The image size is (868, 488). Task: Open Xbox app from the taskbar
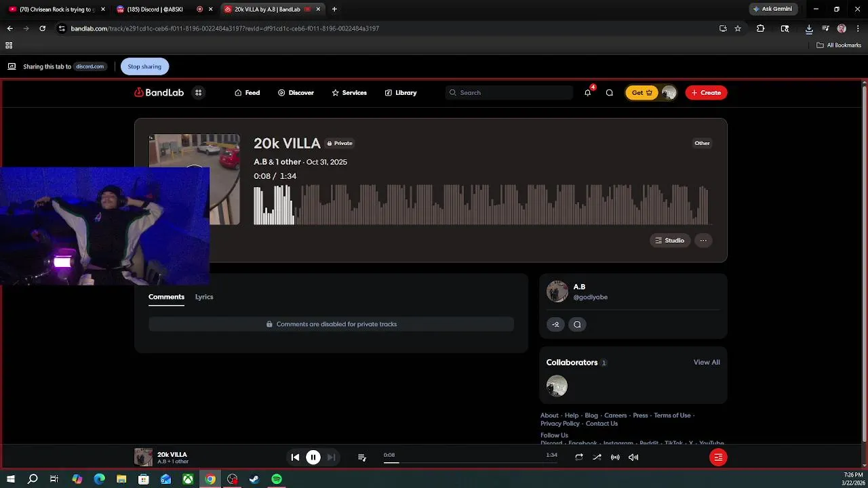point(188,479)
